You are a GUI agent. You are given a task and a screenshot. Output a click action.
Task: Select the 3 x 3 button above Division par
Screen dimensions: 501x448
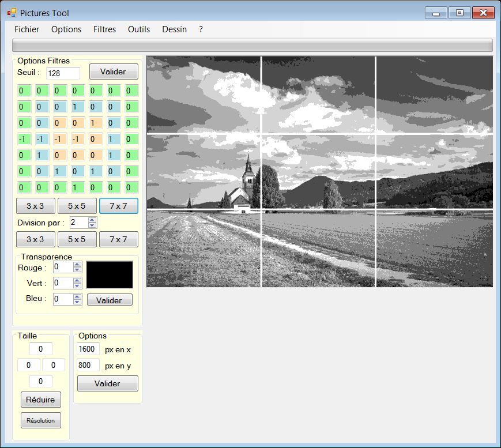click(x=36, y=206)
